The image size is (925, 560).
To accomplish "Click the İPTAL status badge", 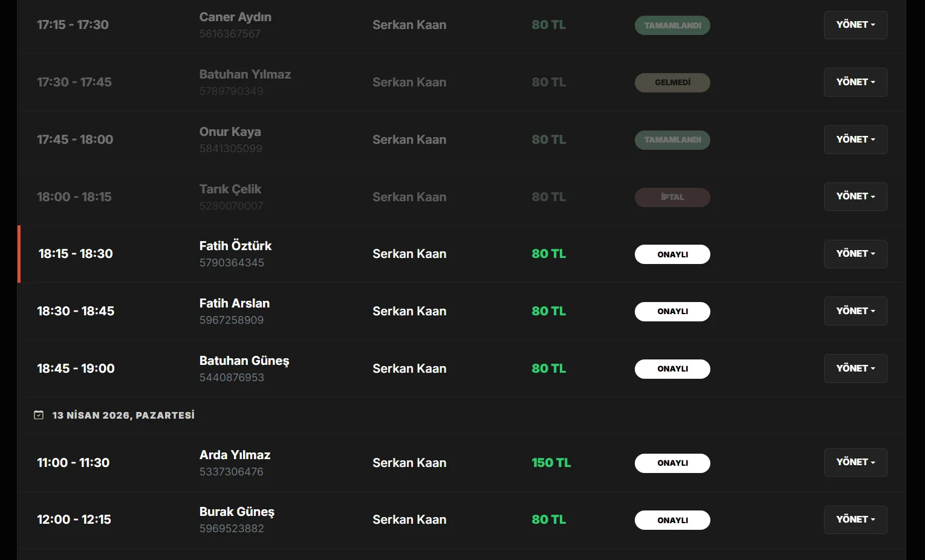I will pyautogui.click(x=672, y=197).
